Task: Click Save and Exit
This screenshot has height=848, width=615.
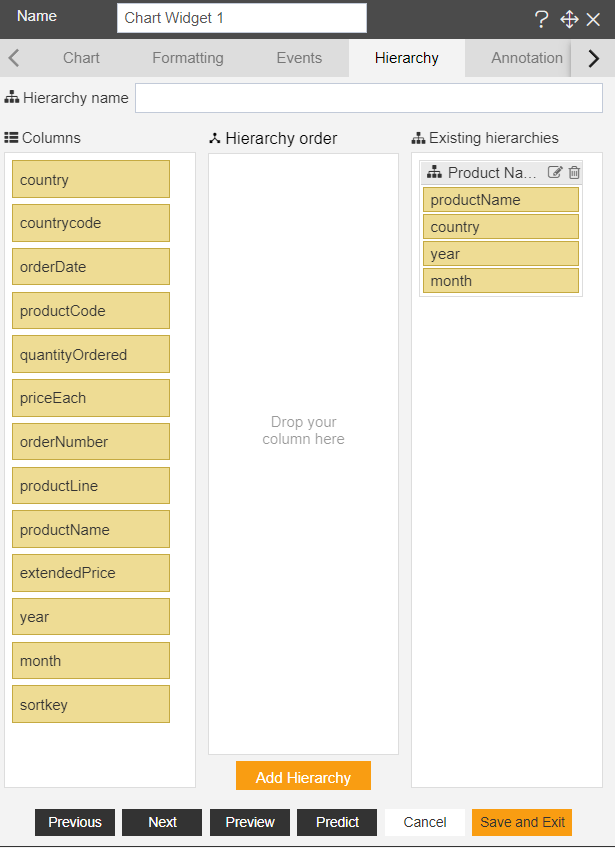Action: click(522, 822)
